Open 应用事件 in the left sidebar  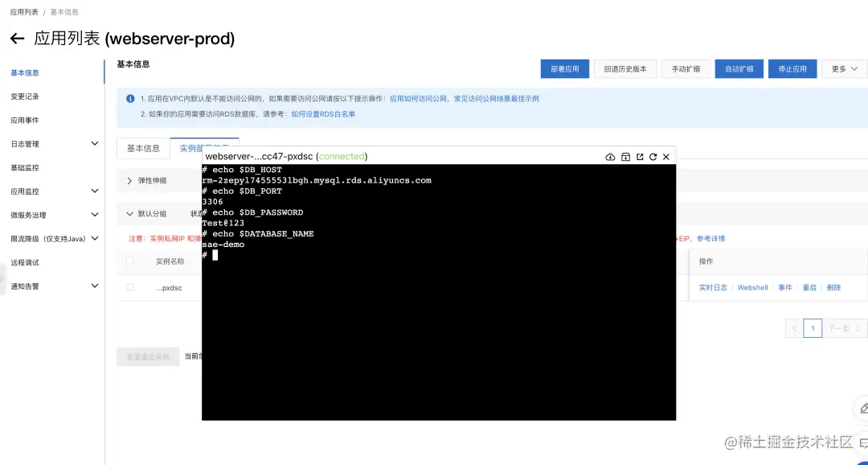pyautogui.click(x=25, y=120)
